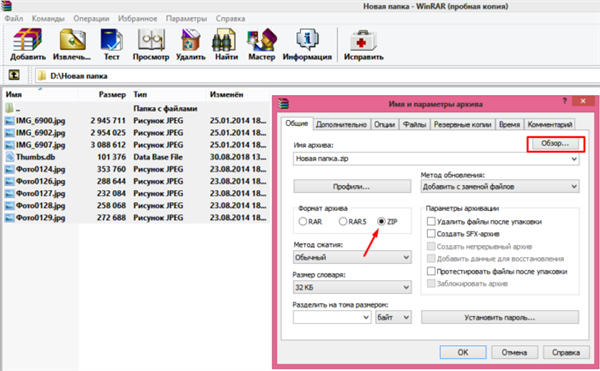Confirm with the OK button

463,352
